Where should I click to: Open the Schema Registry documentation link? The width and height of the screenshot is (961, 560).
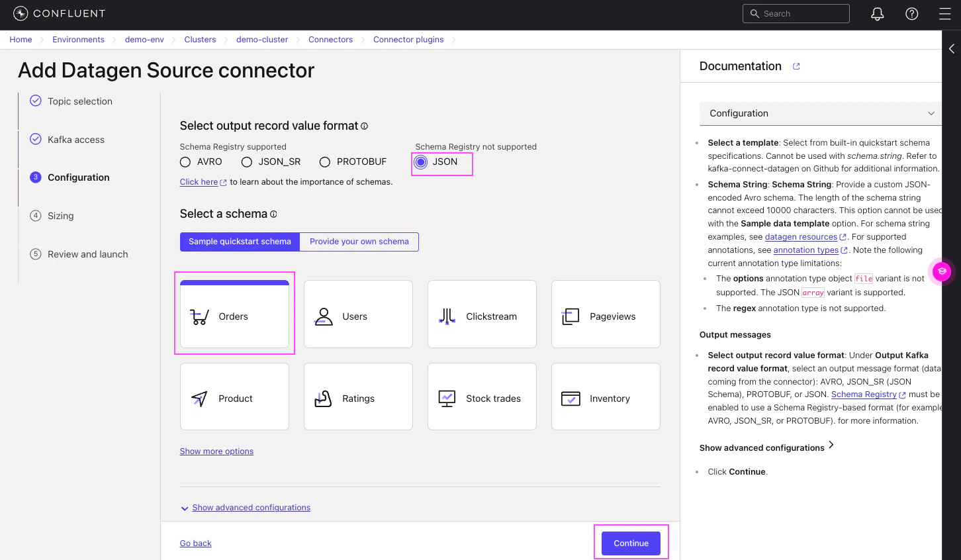[x=864, y=395]
